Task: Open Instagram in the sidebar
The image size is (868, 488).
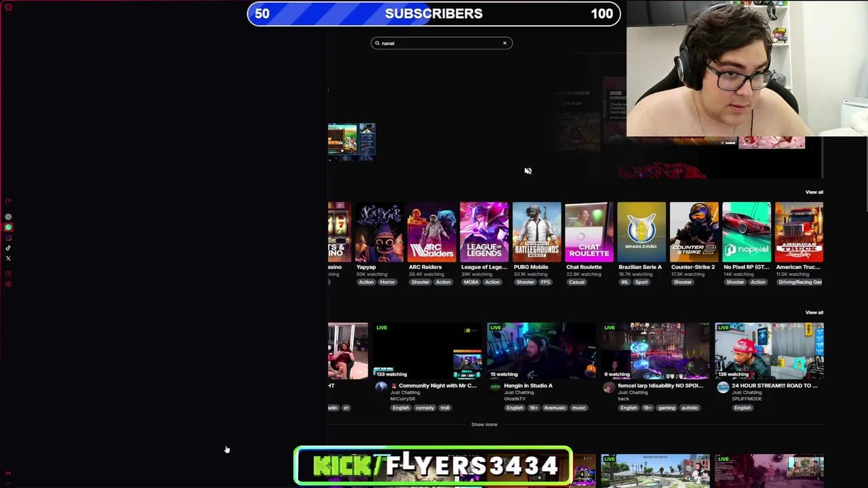Action: [8, 237]
